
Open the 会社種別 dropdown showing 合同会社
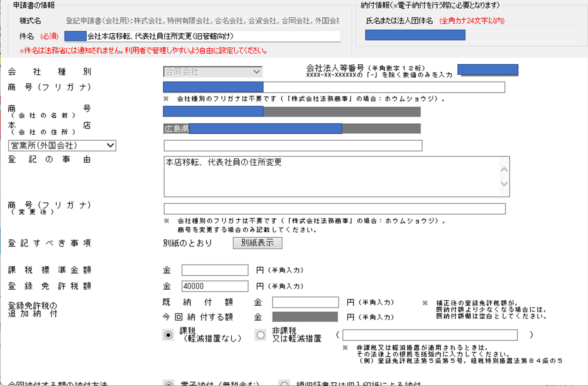pos(212,72)
